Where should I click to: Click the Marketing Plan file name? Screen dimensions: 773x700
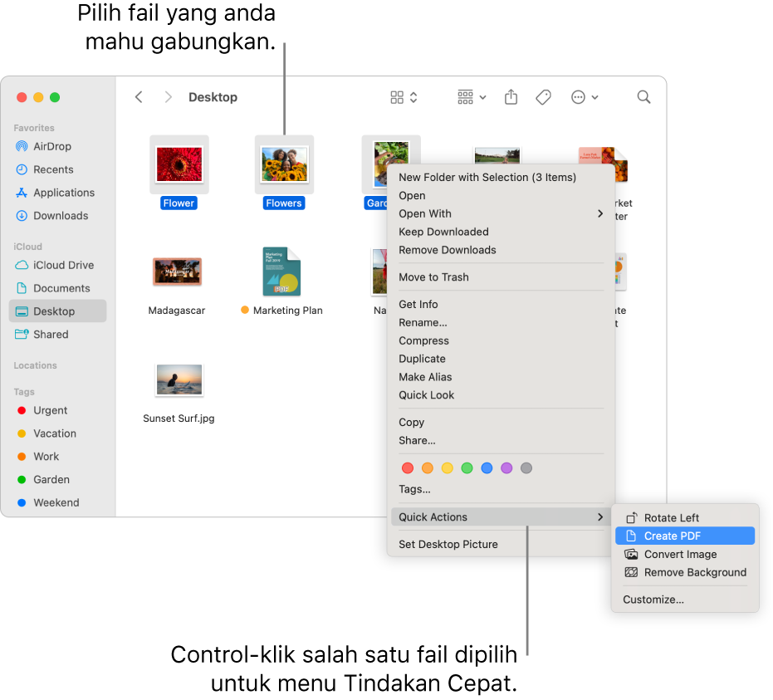tap(288, 311)
